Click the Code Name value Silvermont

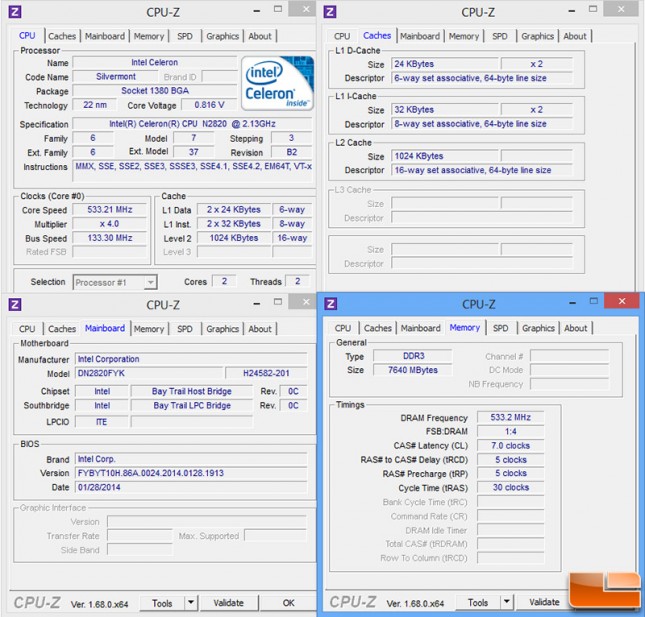click(x=116, y=77)
